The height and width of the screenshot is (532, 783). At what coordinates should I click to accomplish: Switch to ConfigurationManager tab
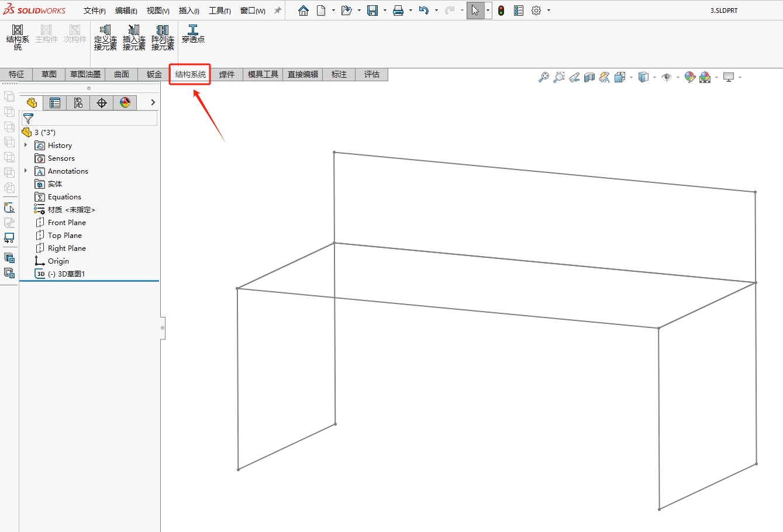click(78, 103)
